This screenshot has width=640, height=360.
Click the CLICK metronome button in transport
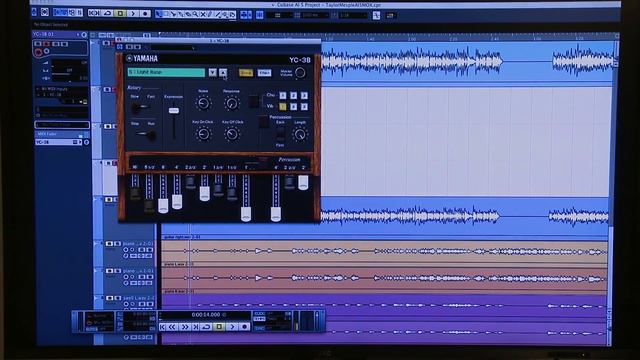click(x=259, y=314)
